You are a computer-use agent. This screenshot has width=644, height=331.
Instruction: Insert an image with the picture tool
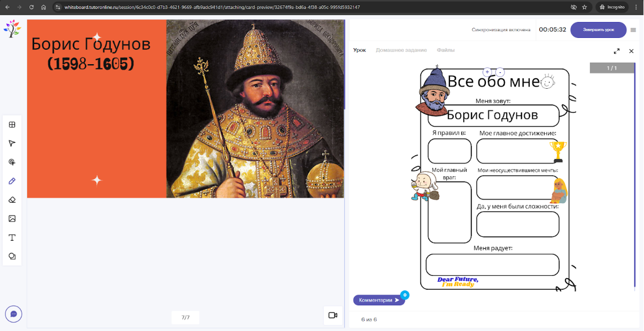coord(12,219)
